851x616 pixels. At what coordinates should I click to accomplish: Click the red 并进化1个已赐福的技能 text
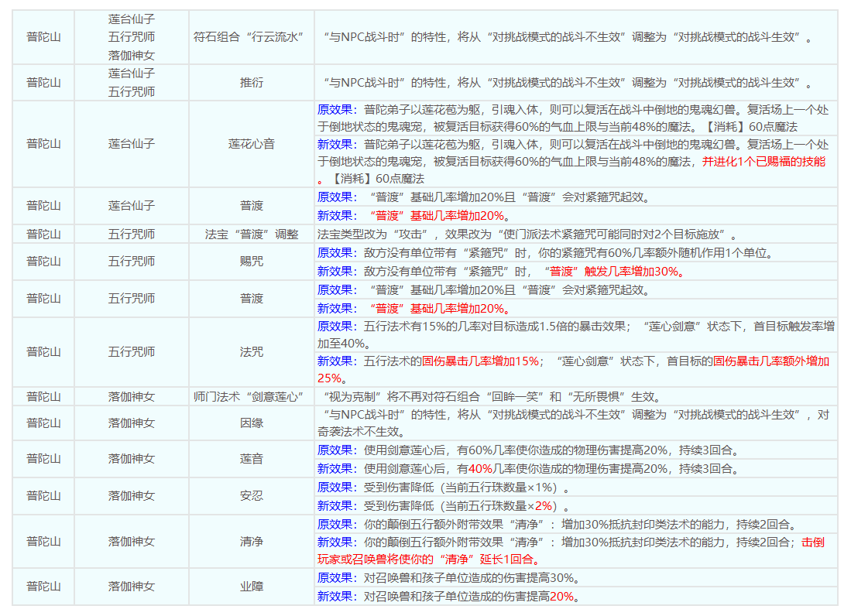click(x=763, y=162)
